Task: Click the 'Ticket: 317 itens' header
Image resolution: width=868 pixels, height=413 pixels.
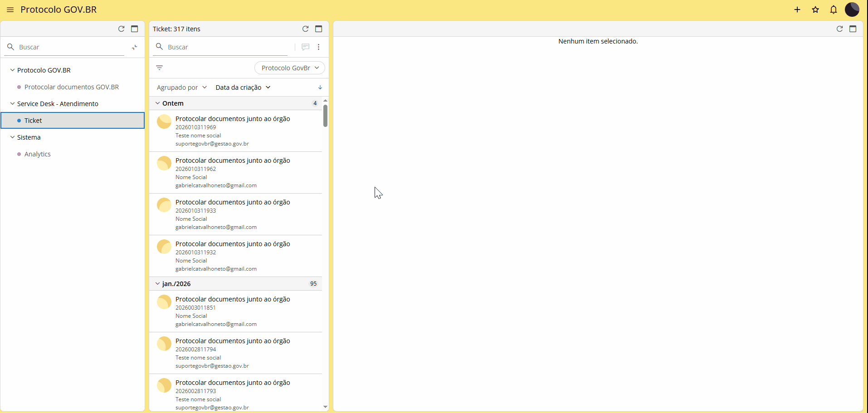Action: point(176,29)
